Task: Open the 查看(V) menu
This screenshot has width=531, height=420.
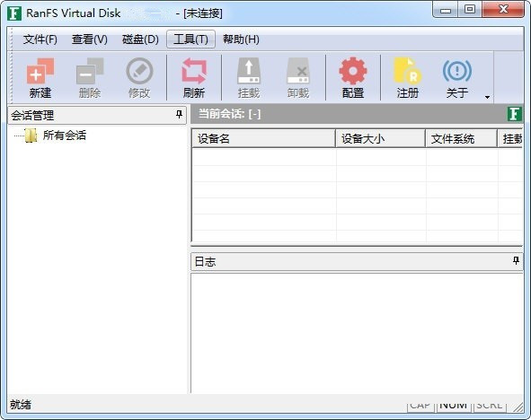Action: 90,39
